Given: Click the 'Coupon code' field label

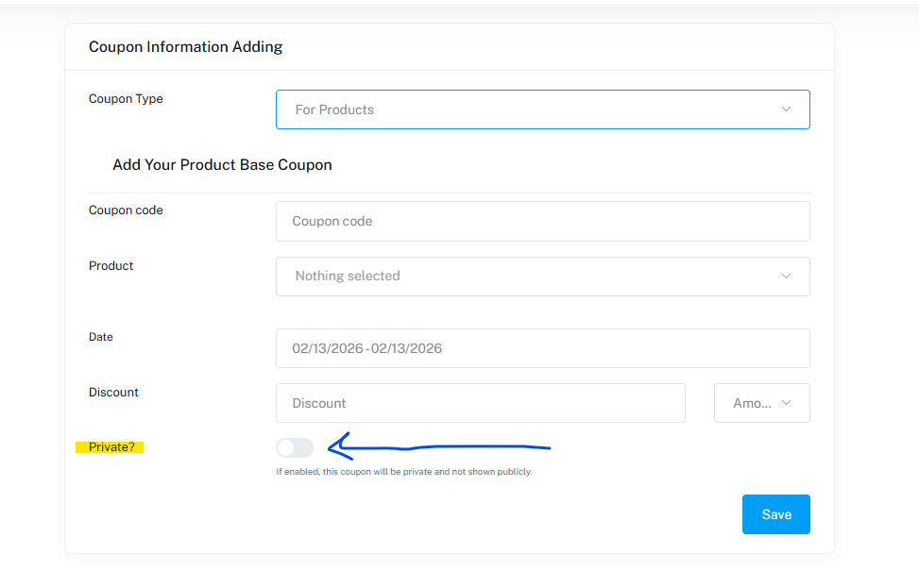Looking at the screenshot, I should pos(126,210).
